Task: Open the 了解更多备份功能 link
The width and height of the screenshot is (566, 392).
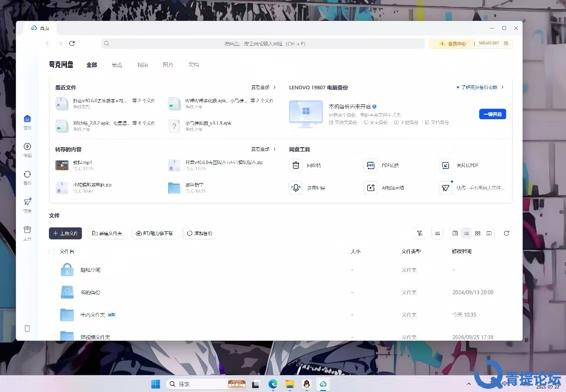Action: 480,87
